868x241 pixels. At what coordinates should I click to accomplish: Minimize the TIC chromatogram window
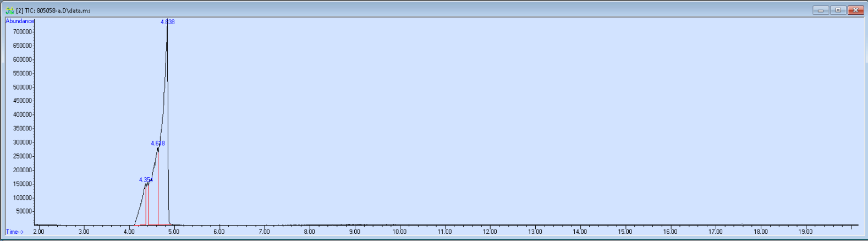(x=821, y=10)
